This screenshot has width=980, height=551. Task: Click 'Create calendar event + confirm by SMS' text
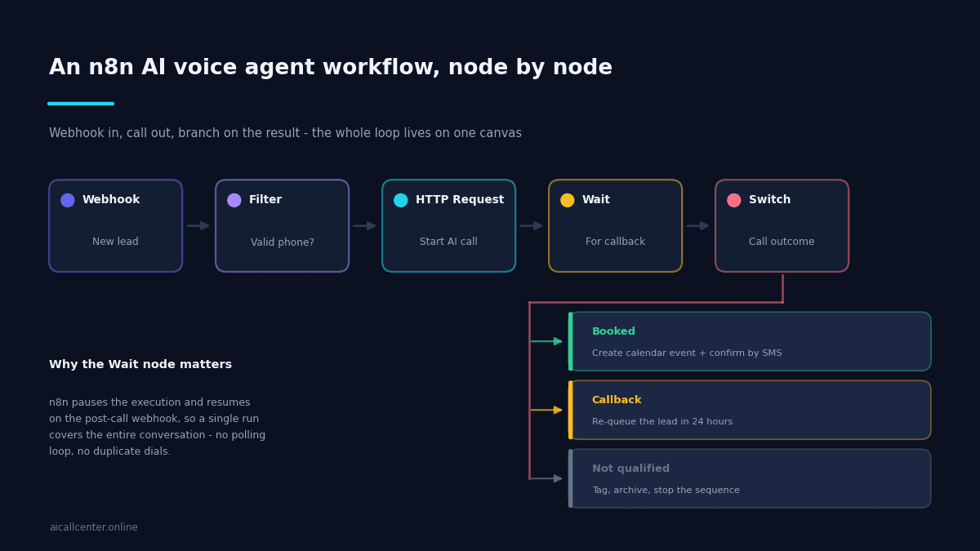coord(687,353)
